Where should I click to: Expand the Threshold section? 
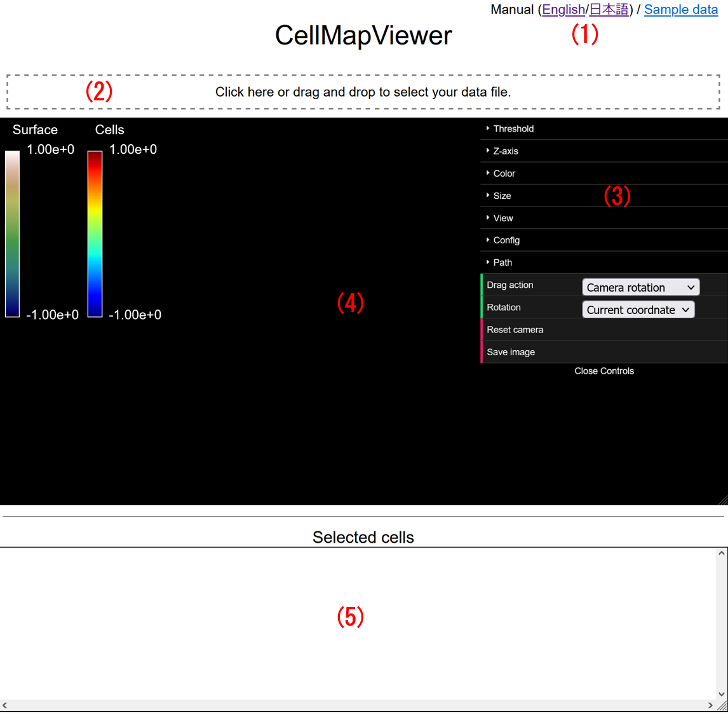click(513, 128)
